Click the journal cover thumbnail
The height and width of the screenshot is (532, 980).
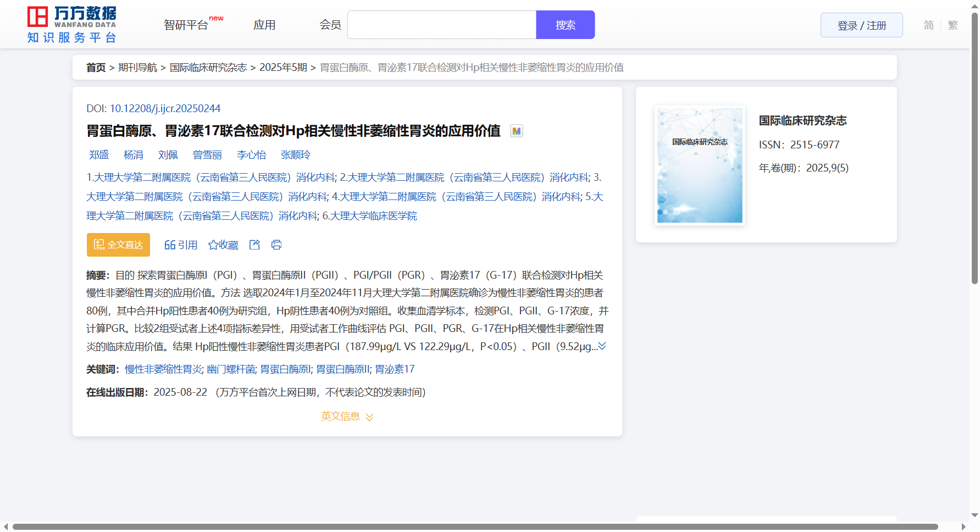point(700,165)
